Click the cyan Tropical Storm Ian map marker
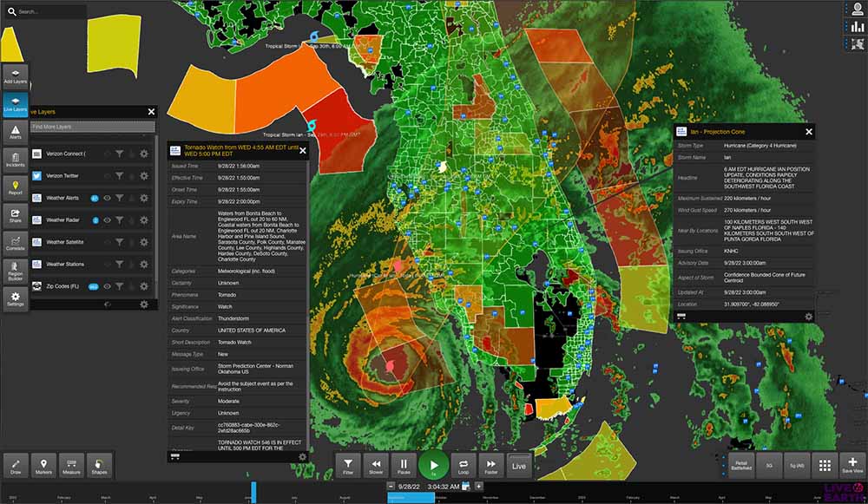Viewport: 868px width, 504px height. point(311,126)
